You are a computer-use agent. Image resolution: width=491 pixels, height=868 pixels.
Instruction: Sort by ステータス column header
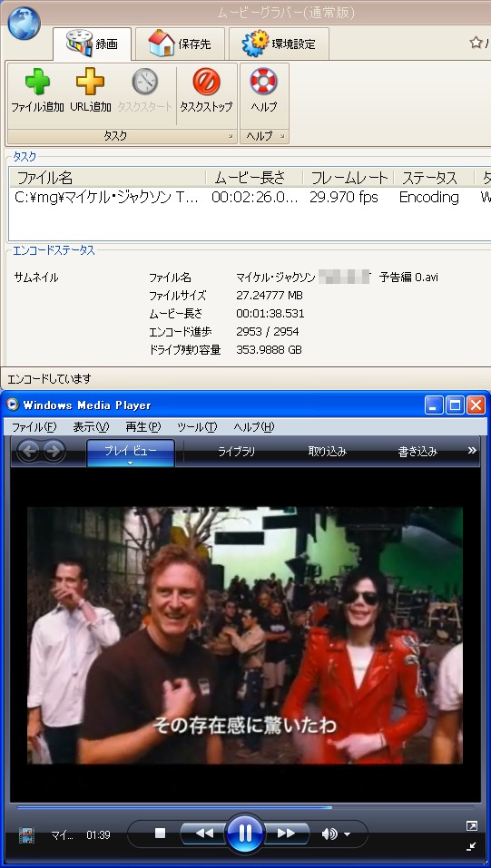point(434,178)
